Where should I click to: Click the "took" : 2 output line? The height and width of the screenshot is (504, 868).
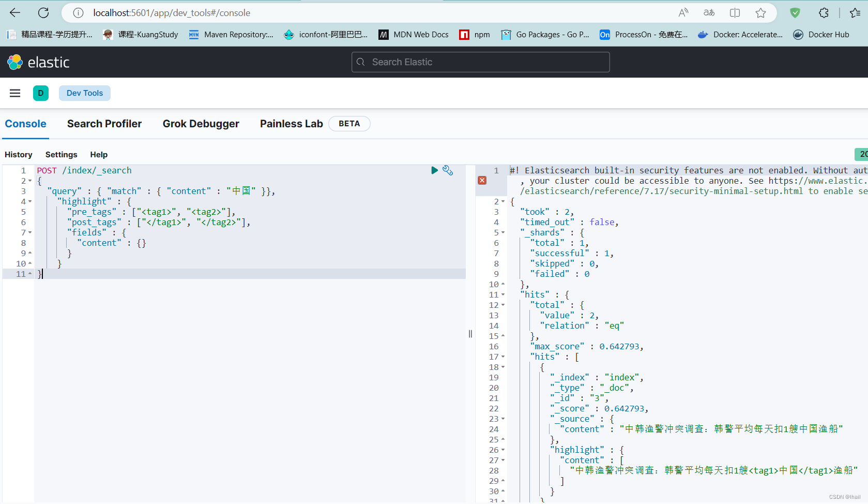(547, 212)
